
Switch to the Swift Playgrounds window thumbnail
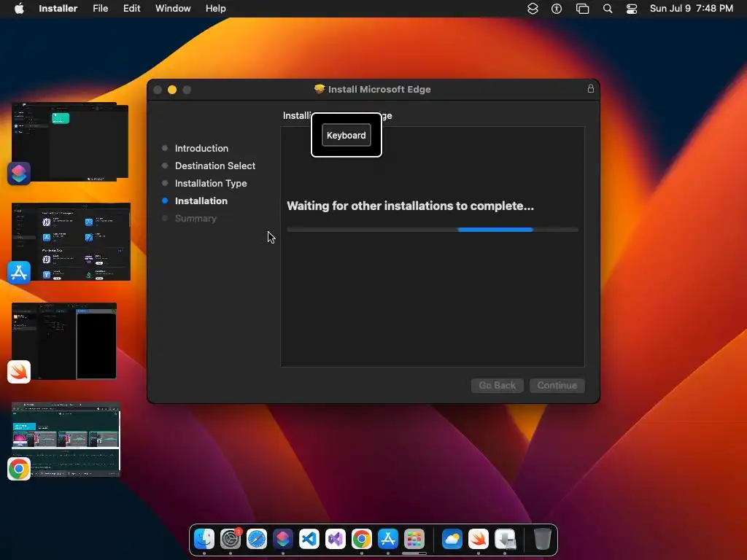(x=64, y=341)
